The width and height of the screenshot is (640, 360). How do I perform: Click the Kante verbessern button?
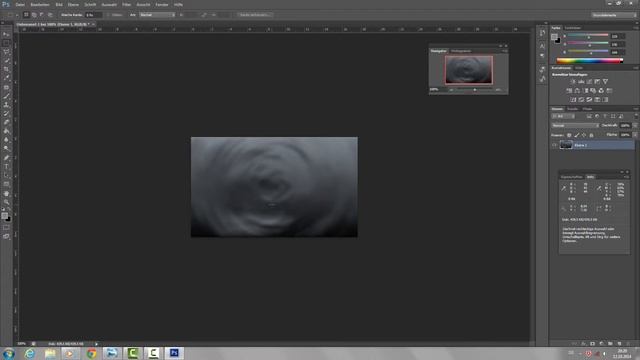(x=255, y=15)
